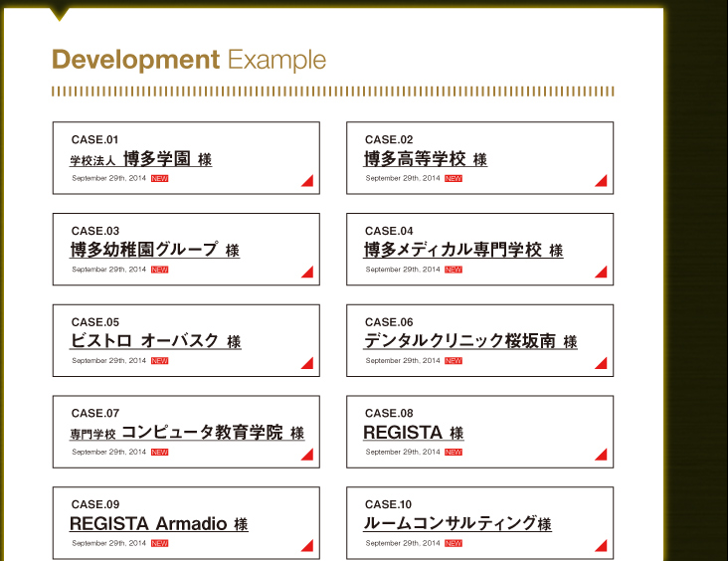Open CASE.05 ビストロ オーバスク link

pos(155,341)
